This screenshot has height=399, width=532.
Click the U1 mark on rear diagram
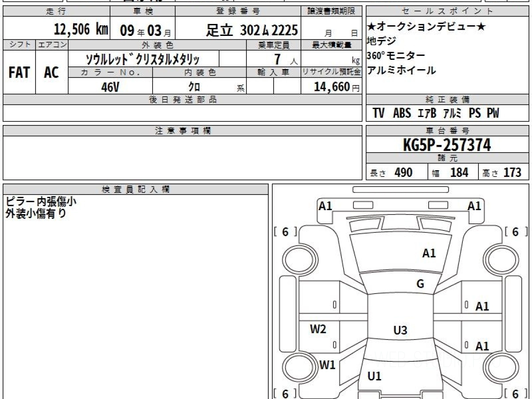(375, 376)
